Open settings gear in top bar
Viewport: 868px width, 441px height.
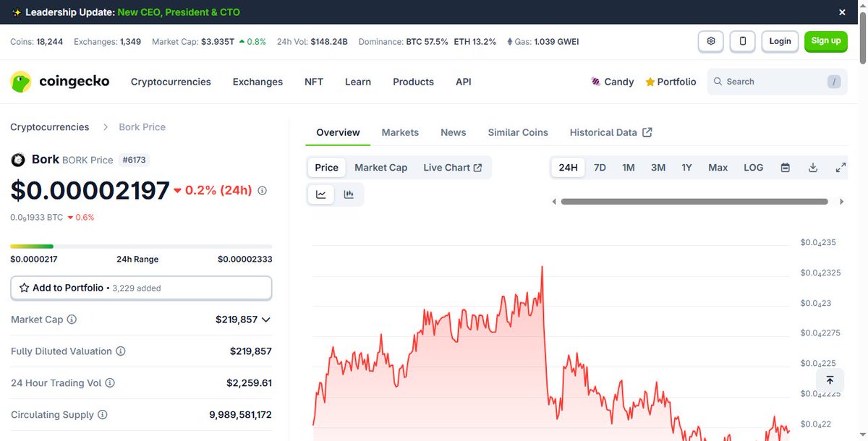coord(711,41)
